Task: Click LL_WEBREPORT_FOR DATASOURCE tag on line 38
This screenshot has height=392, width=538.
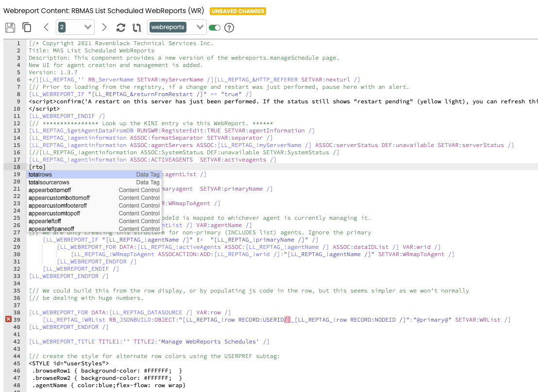Action: [x=130, y=312]
